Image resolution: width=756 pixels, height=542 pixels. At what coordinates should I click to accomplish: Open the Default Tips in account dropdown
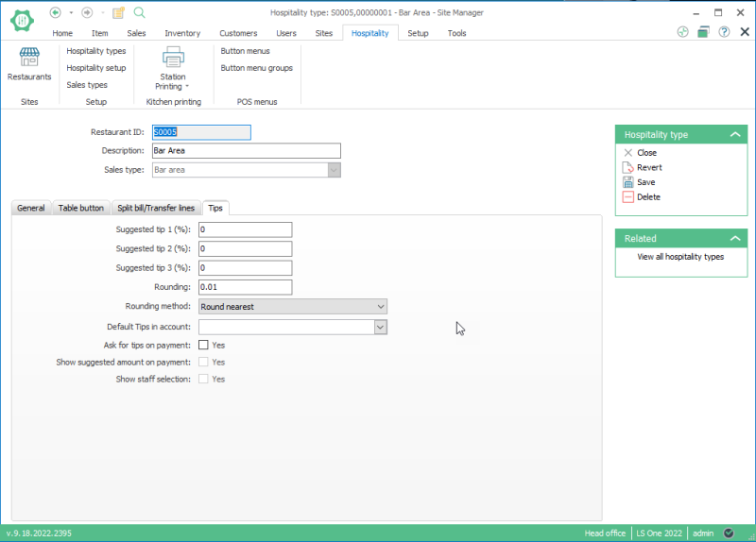381,327
